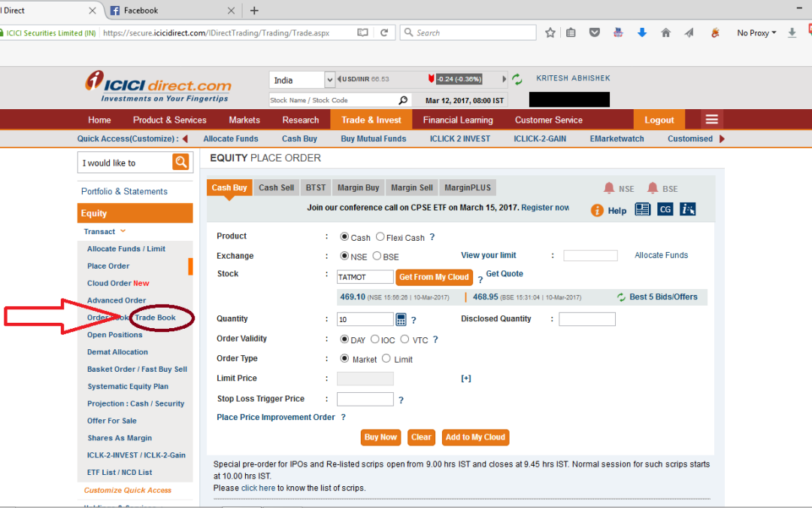Open the hamburger menu icon

tap(711, 120)
